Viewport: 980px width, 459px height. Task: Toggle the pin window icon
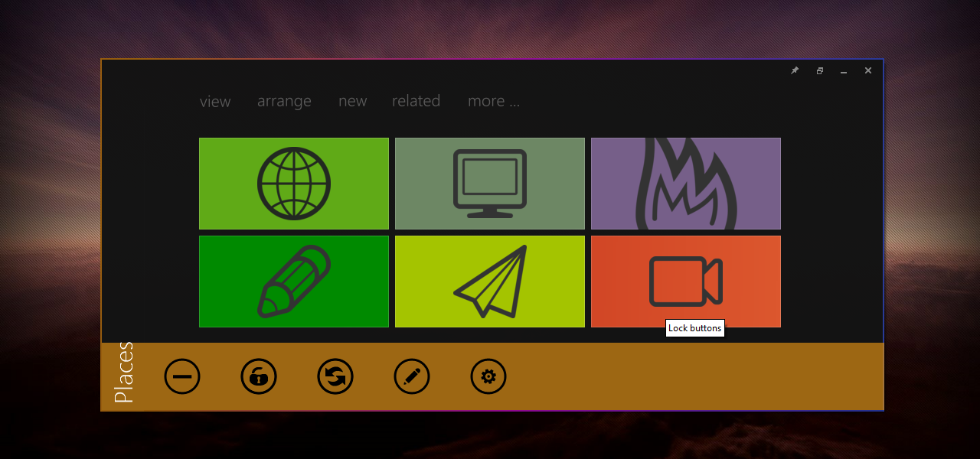795,70
